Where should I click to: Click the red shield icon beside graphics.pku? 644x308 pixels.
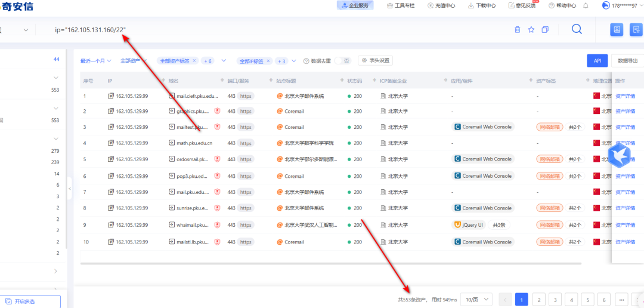click(218, 111)
